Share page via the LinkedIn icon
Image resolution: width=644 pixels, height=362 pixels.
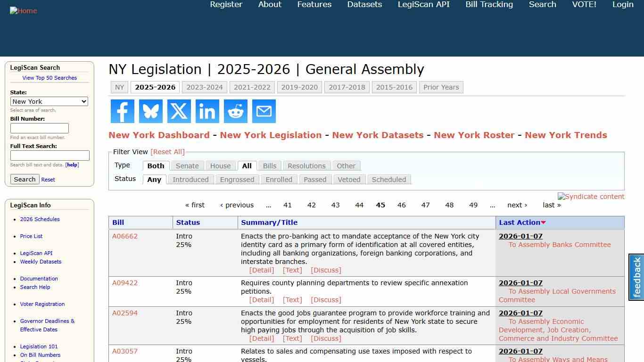click(x=207, y=111)
